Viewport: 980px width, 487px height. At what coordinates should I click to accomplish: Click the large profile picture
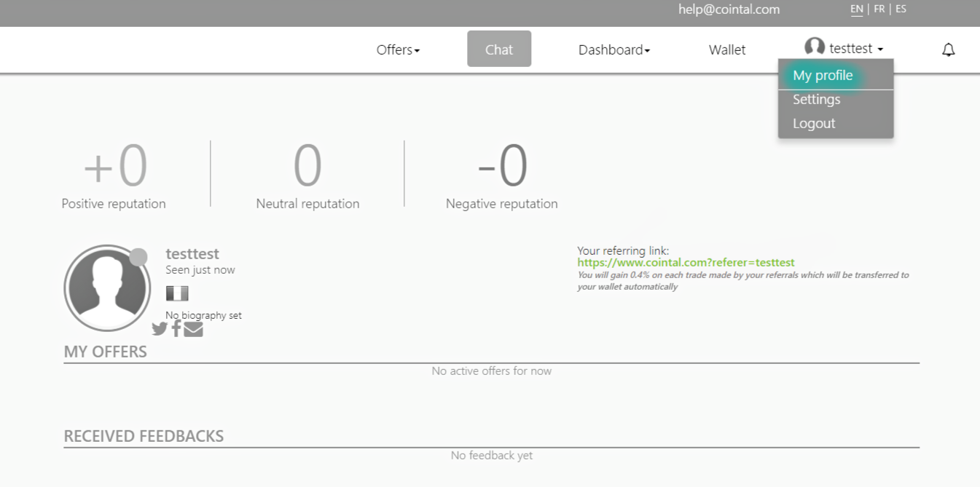pos(107,288)
